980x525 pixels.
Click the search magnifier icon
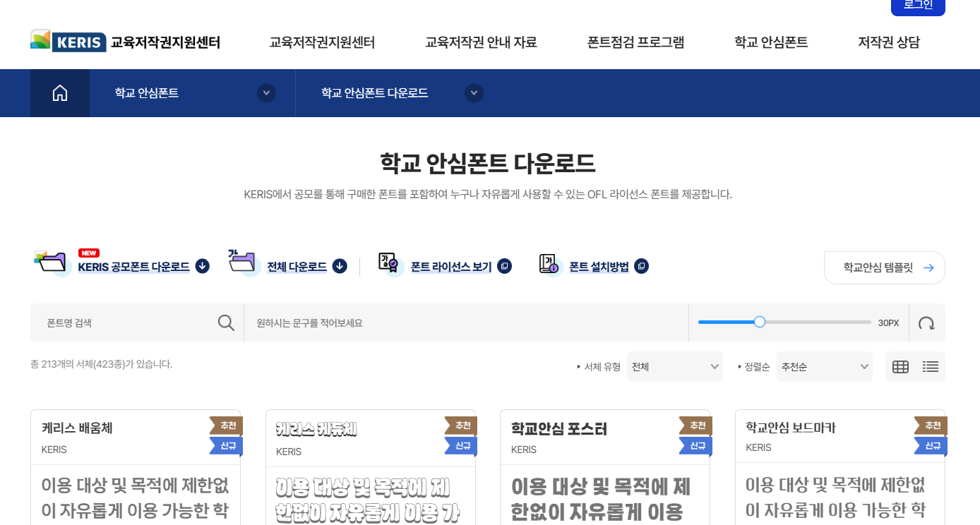[226, 322]
